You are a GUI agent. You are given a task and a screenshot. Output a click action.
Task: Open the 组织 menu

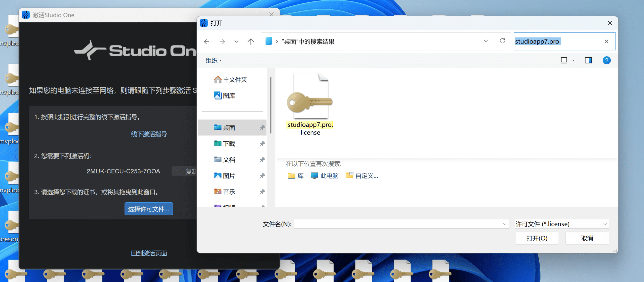click(x=213, y=60)
